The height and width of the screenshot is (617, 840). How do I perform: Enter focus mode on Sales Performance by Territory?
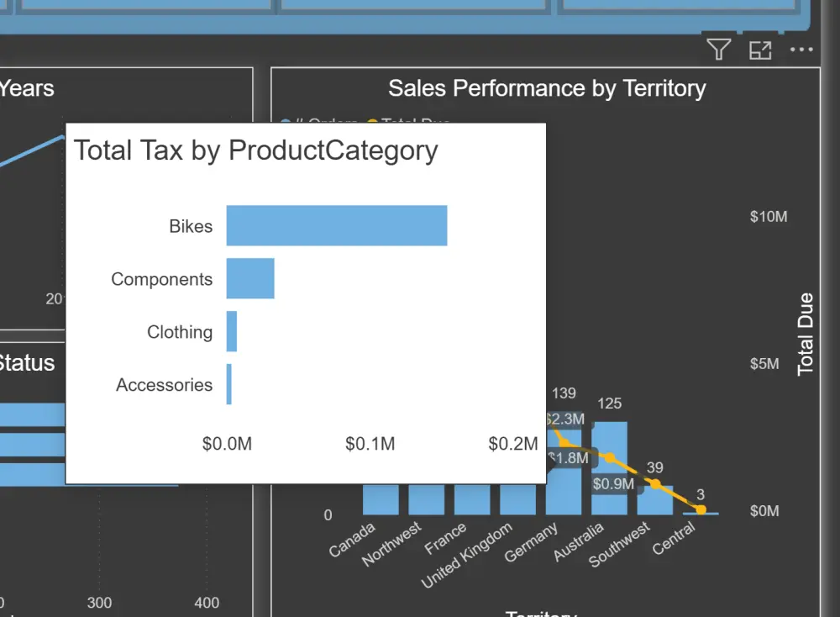760,50
